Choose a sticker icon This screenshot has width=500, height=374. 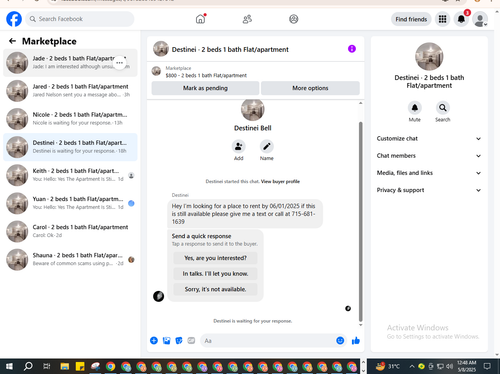pos(179,340)
